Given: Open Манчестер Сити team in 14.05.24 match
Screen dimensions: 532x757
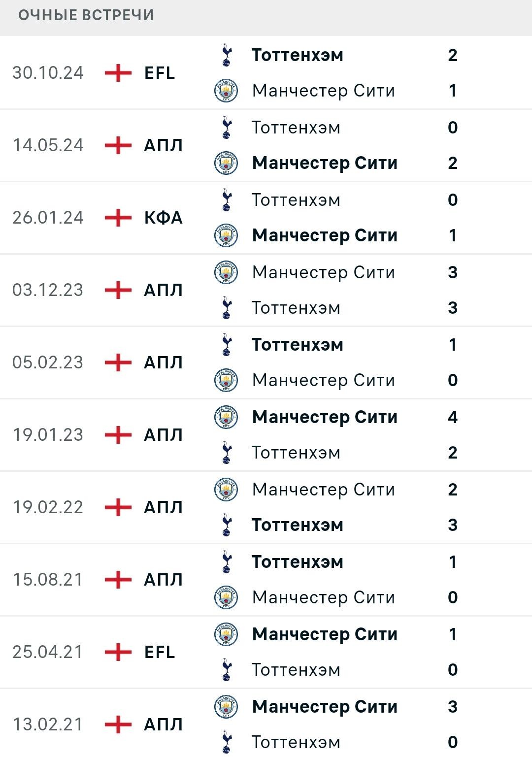Looking at the screenshot, I should tap(325, 163).
